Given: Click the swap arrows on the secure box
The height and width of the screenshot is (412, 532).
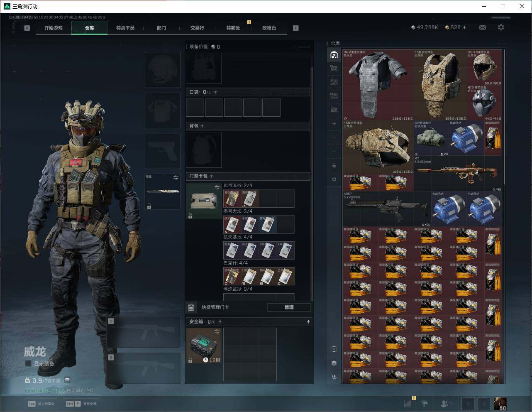Looking at the screenshot, I should pyautogui.click(x=217, y=331).
